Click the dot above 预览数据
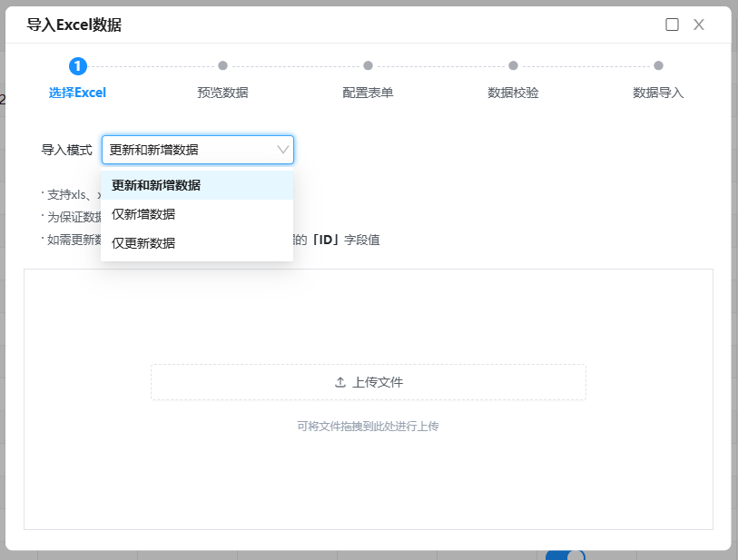The image size is (738, 560). pyautogui.click(x=222, y=65)
